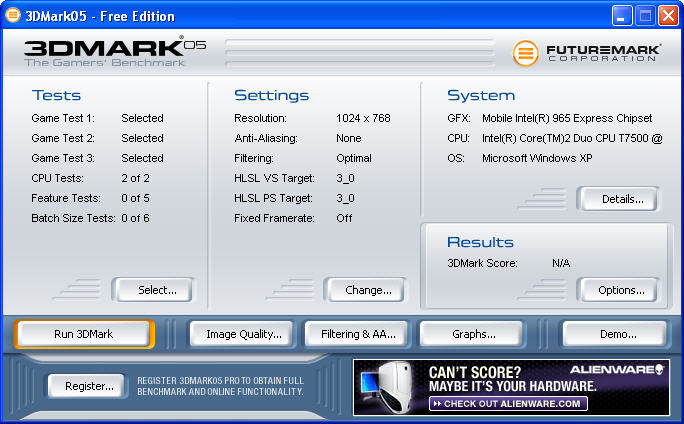
Task: Minimize the 3DMark05 window
Action: pyautogui.click(x=622, y=16)
